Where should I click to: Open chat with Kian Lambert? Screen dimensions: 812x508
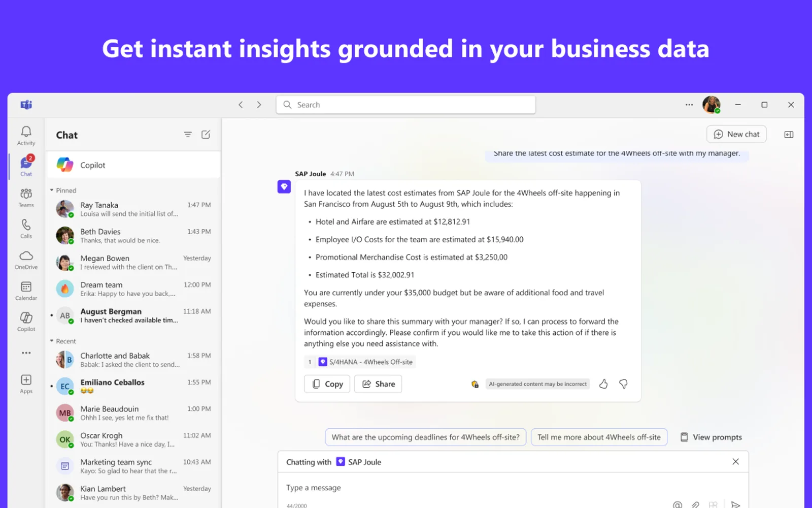(134, 493)
